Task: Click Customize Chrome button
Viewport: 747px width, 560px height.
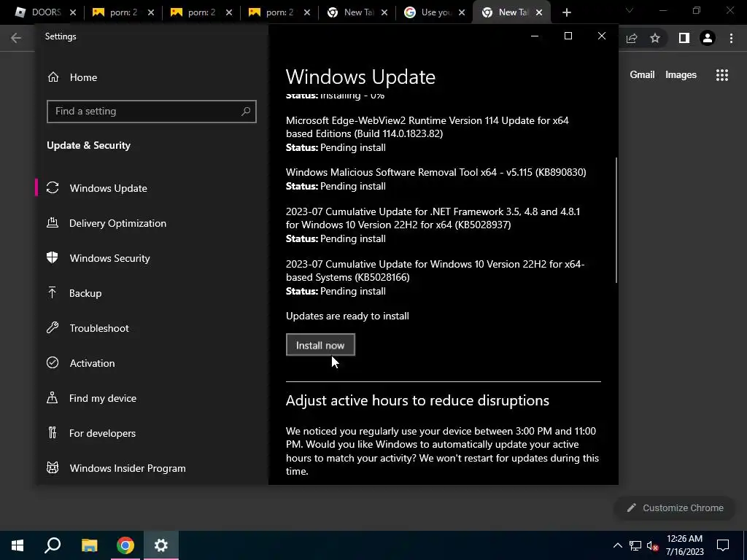Action: click(676, 507)
